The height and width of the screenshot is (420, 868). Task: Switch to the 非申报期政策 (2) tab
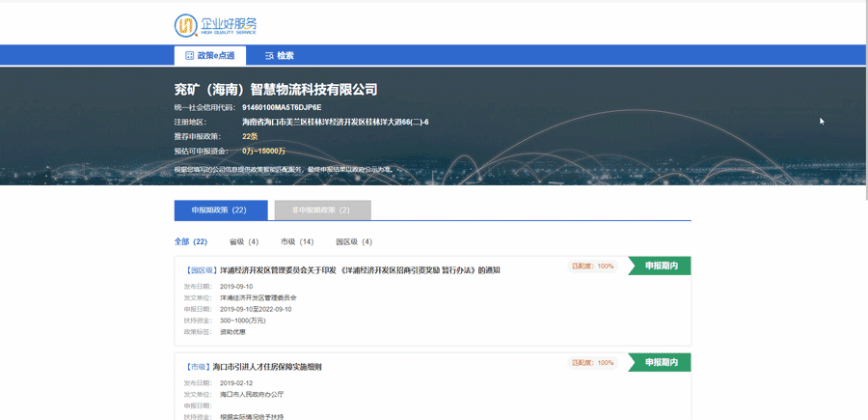pyautogui.click(x=323, y=210)
